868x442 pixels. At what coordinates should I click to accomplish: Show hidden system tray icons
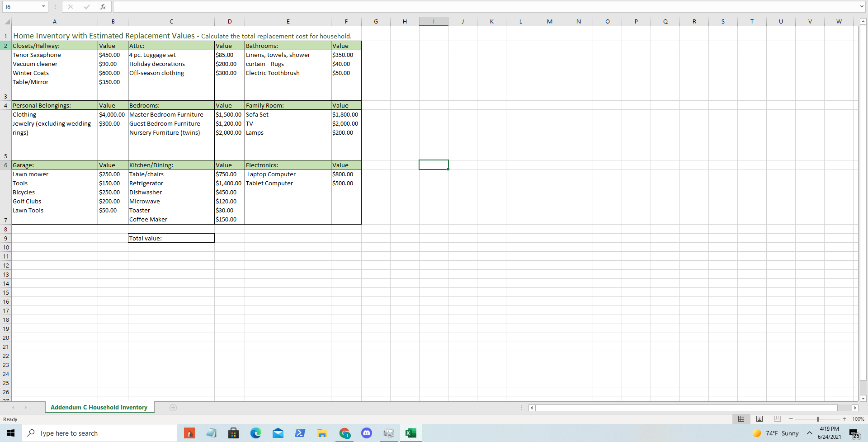tap(810, 433)
